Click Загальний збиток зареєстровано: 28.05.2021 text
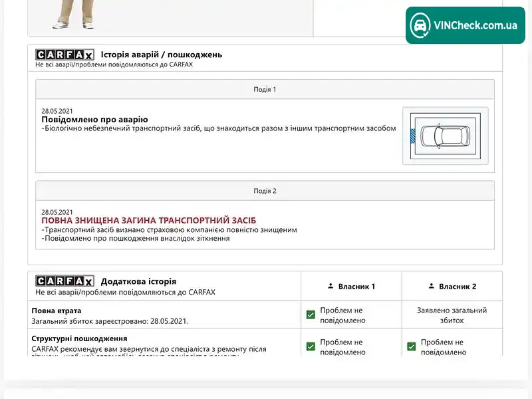The image size is (532, 399). 110,321
